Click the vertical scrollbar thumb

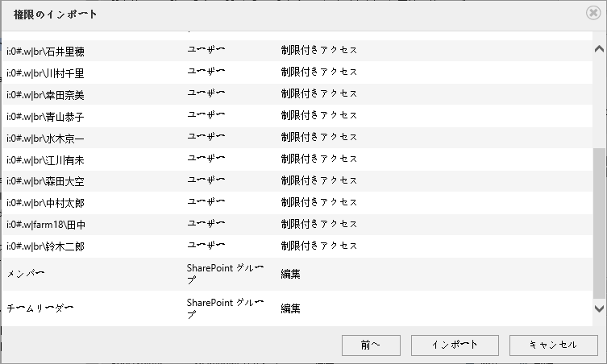pos(599,223)
